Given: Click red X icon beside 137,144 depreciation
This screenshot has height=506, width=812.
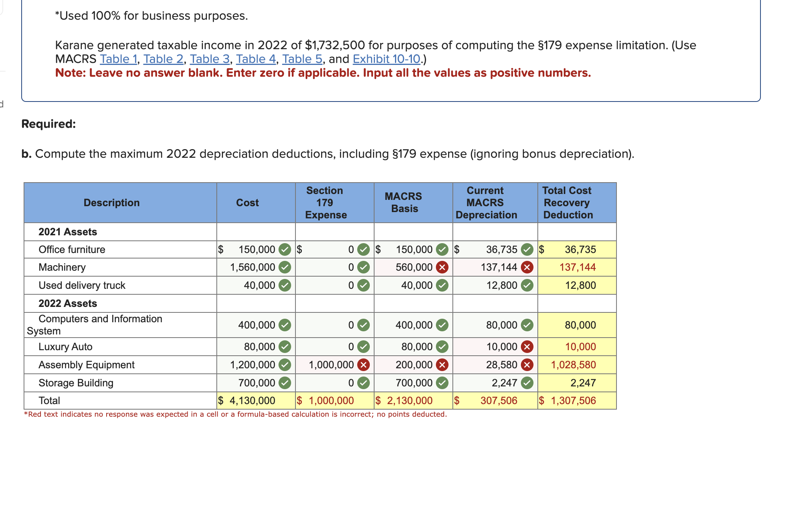Looking at the screenshot, I should [x=527, y=268].
